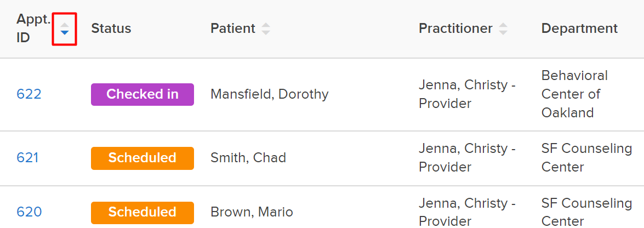
Task: Click the Patient column header text
Action: click(233, 29)
